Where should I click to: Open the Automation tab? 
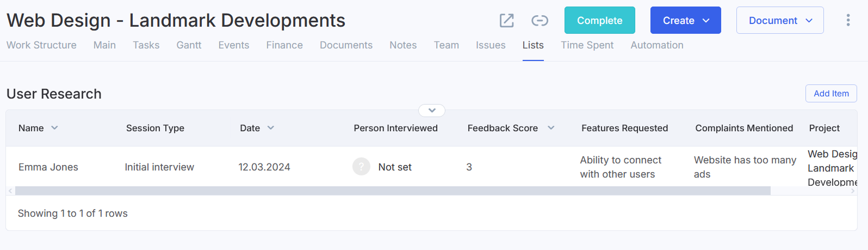[657, 45]
